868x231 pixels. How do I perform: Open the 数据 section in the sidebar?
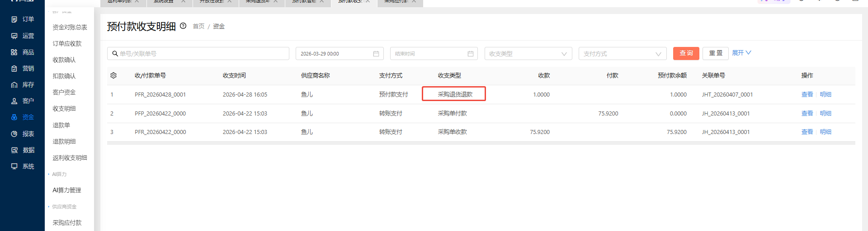[x=23, y=150]
